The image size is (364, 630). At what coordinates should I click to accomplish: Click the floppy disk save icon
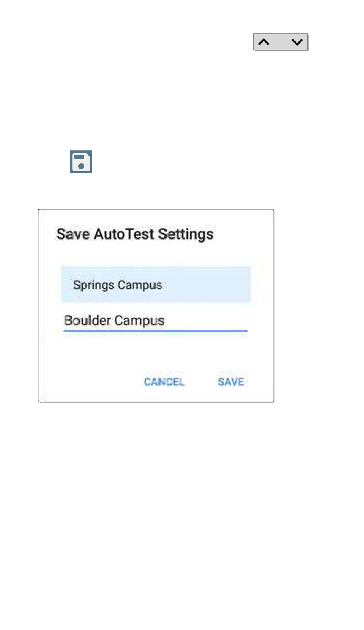pyautogui.click(x=81, y=162)
